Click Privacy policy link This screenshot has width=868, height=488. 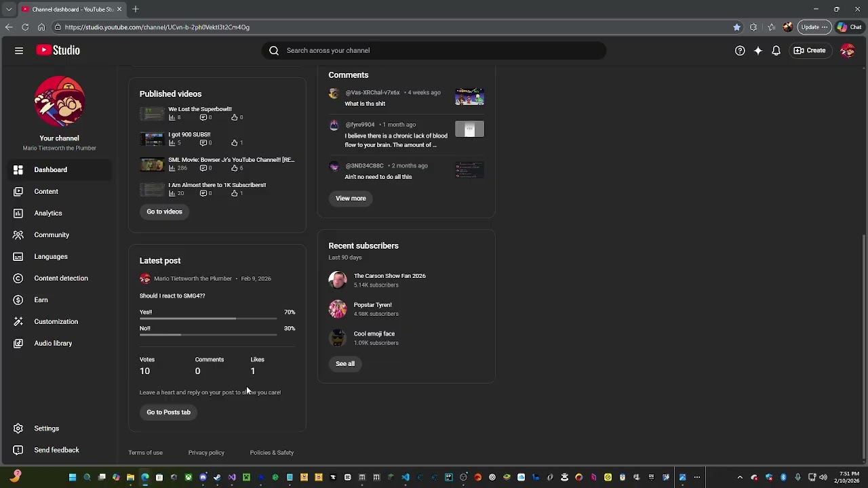pos(206,453)
